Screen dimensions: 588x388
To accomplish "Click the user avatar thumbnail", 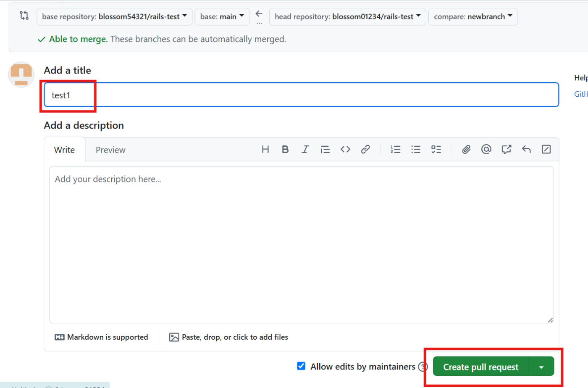I will (21, 75).
